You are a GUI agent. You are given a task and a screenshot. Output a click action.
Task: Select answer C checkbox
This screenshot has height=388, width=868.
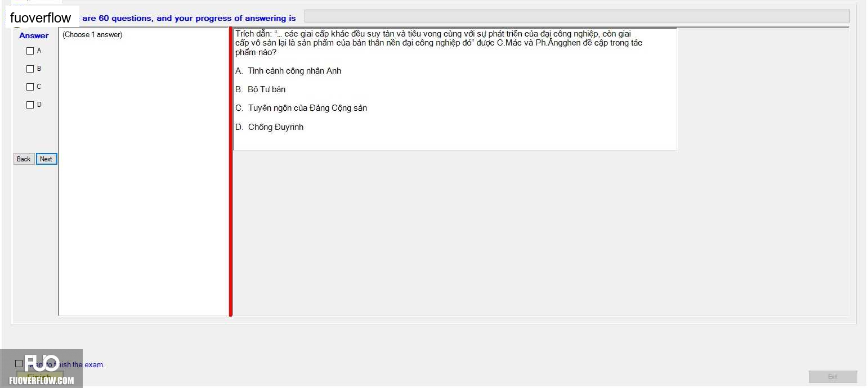click(x=30, y=87)
